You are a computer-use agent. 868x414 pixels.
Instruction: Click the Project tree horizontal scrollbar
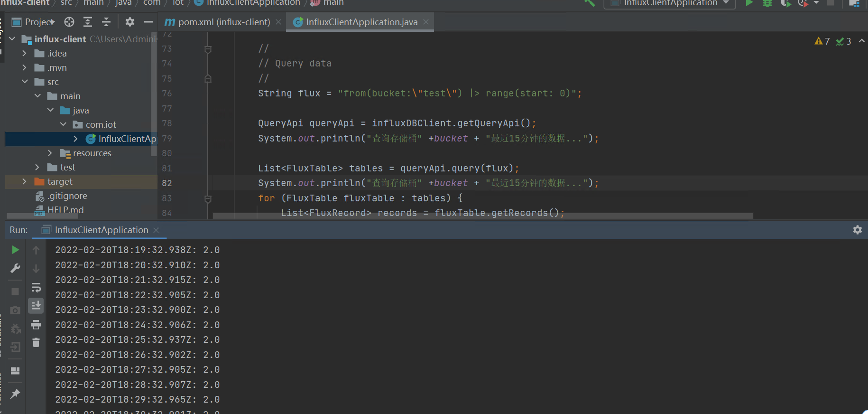tap(42, 216)
